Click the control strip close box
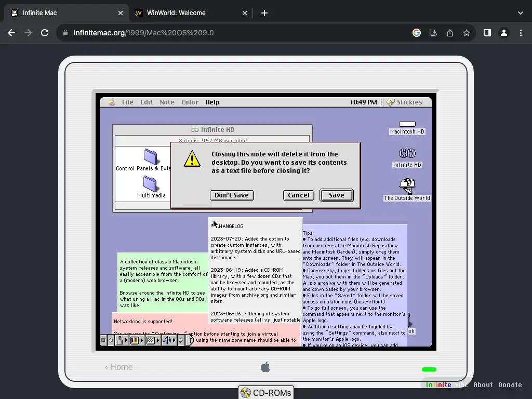The image size is (532, 399). (x=103, y=340)
